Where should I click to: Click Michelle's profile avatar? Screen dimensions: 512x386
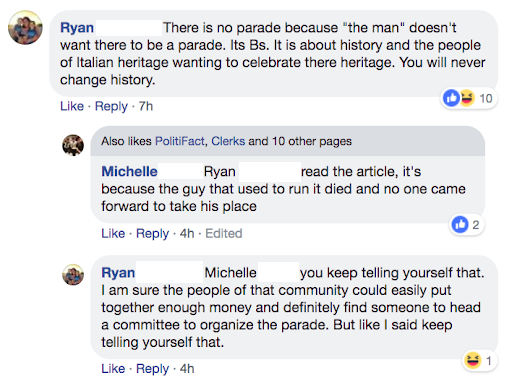tap(73, 145)
